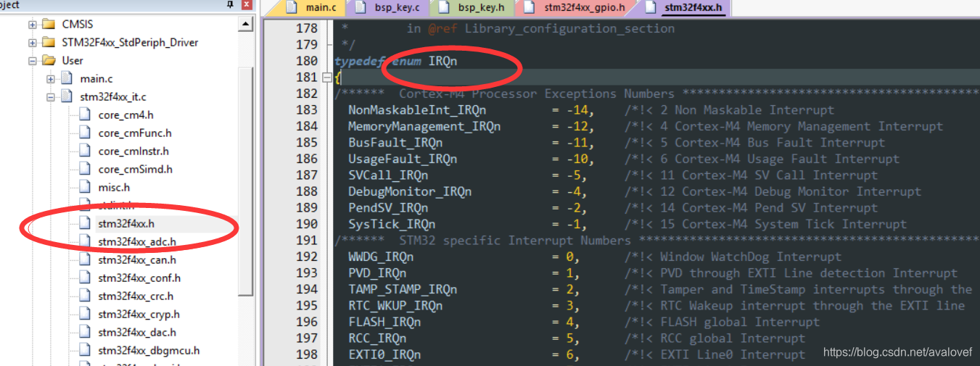
Task: Click PendSV_IRQn in the code
Action: pos(388,208)
